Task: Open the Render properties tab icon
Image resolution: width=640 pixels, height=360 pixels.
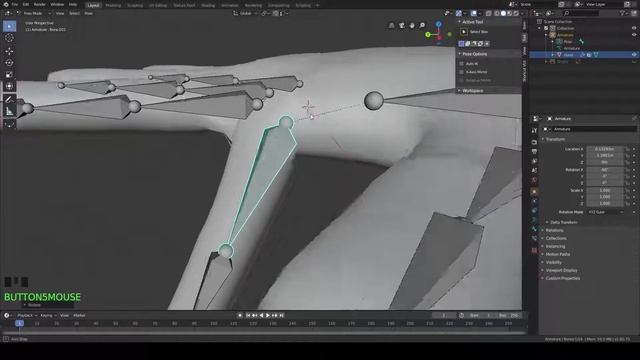Action: 534,142
